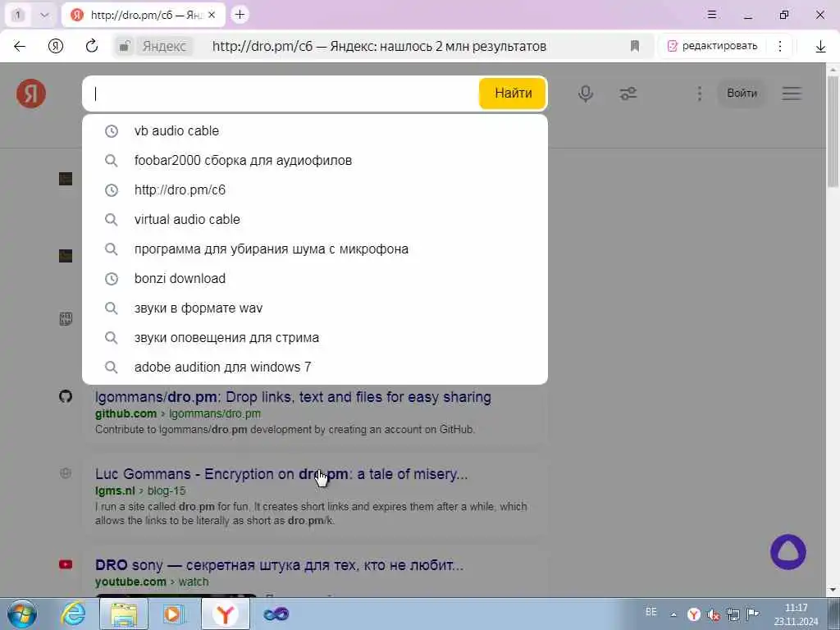
Task: Open media player taskbar icon
Action: [174, 614]
